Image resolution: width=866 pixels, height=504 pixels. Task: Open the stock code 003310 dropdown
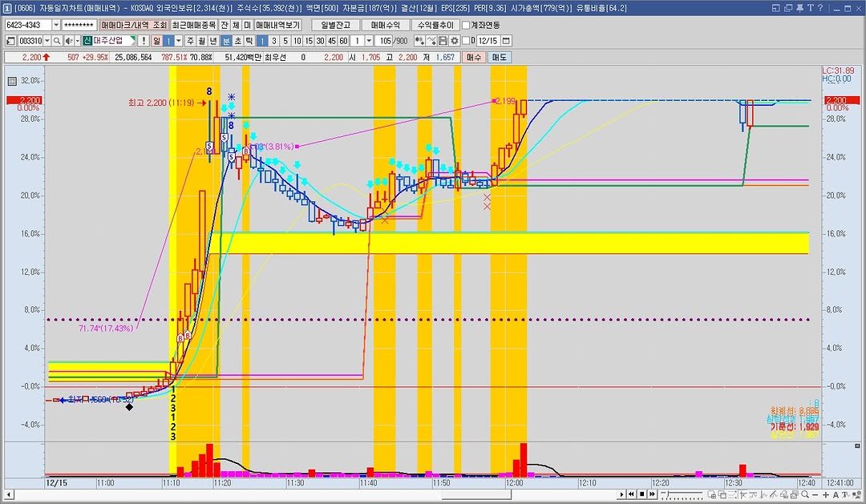(x=47, y=41)
